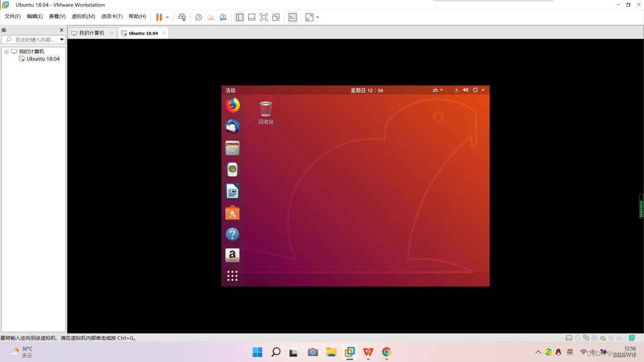Viewport: 644px width, 362px height.
Task: Open the power options dropdown next to pause
Action: tap(167, 17)
